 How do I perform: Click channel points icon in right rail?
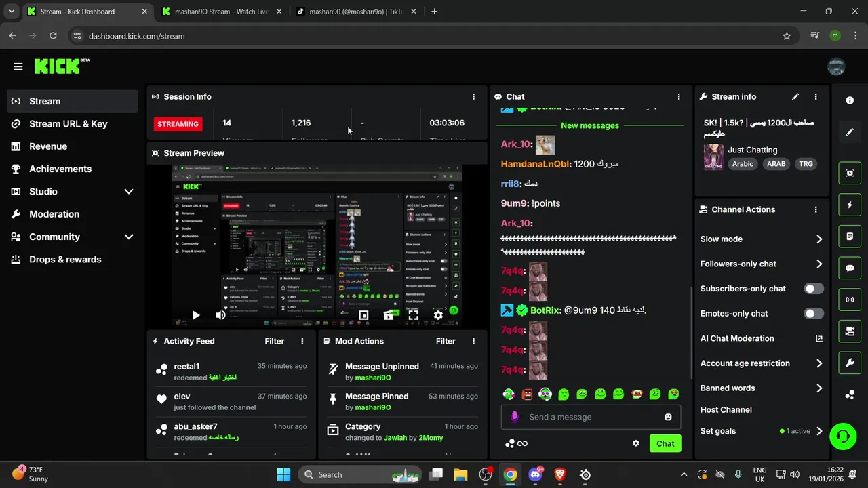point(850,394)
